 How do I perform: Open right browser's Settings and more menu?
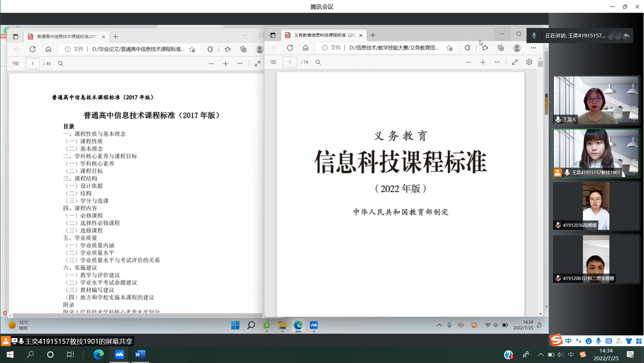[x=533, y=48]
